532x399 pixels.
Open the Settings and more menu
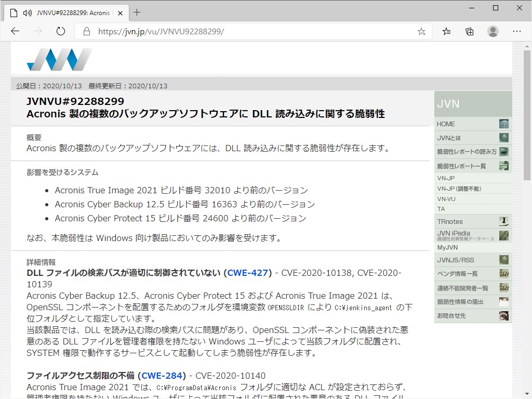coord(518,31)
